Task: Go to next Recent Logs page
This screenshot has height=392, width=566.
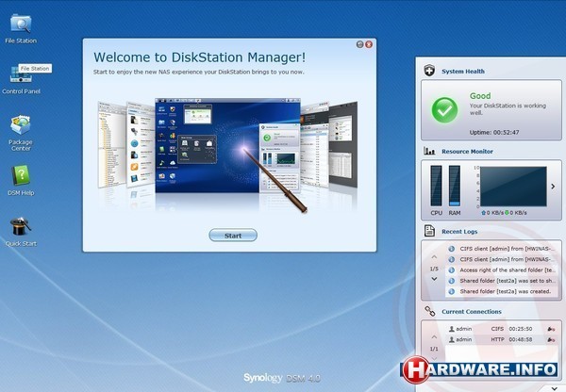Action: (x=434, y=279)
